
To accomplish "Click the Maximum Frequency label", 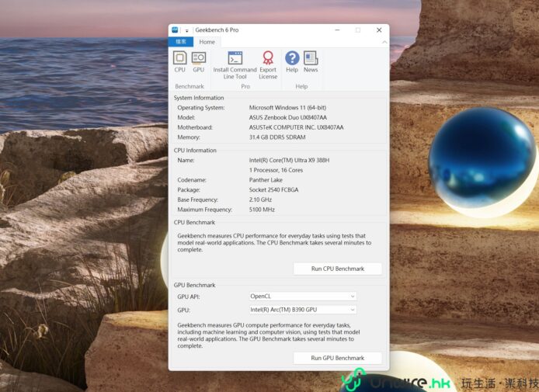I will coord(204,210).
